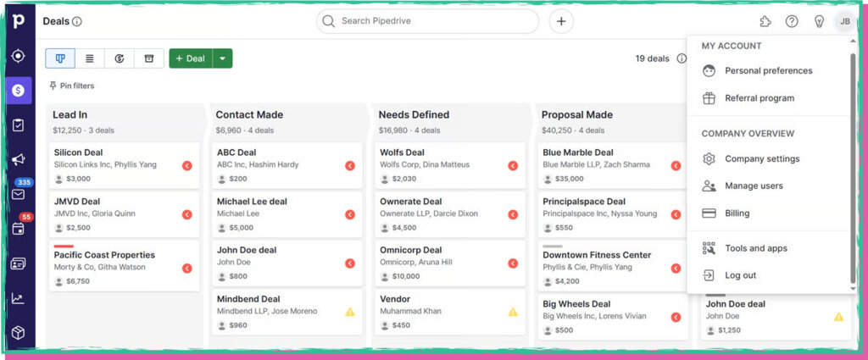Open the Projects clipboard icon in sidebar
Image resolution: width=868 pixels, height=360 pixels.
click(x=19, y=125)
